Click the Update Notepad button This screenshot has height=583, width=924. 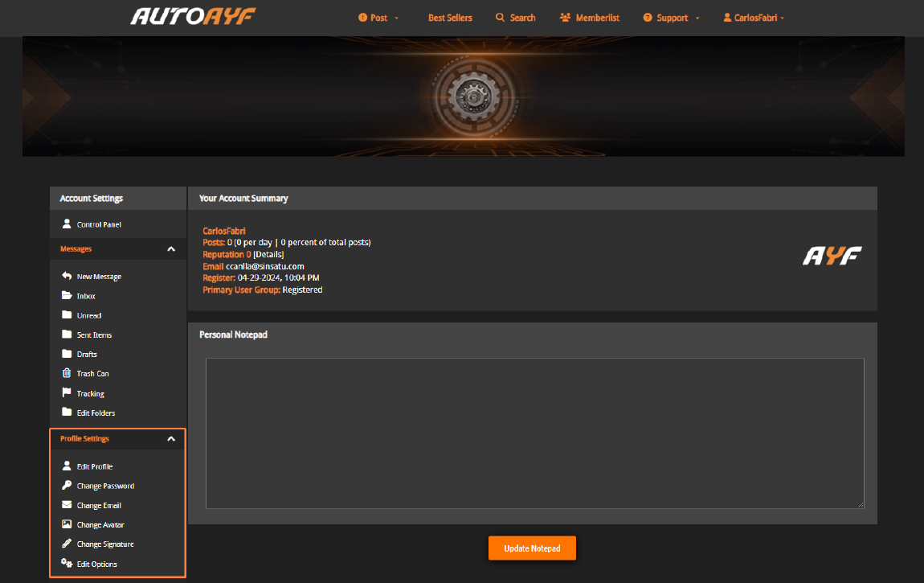532,548
